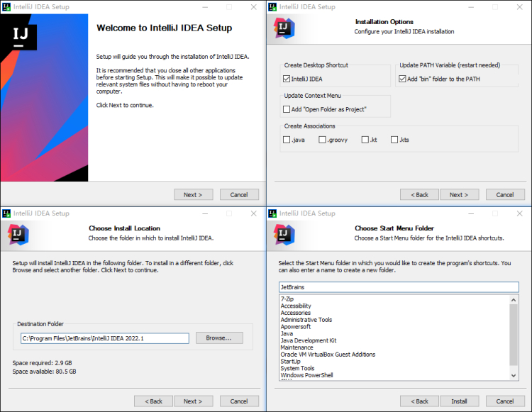The image size is (532, 412).
Task: Close the Choose Start Menu Folder window
Action: click(519, 213)
